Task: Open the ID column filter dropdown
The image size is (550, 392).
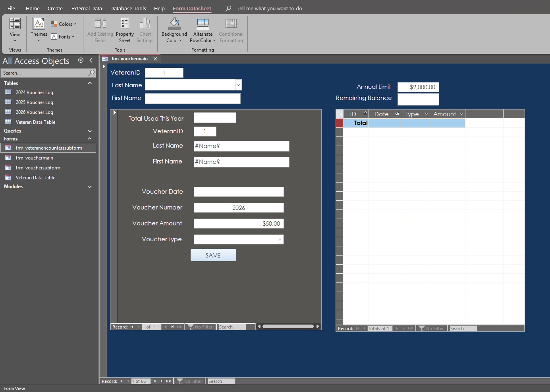Action: [364, 114]
